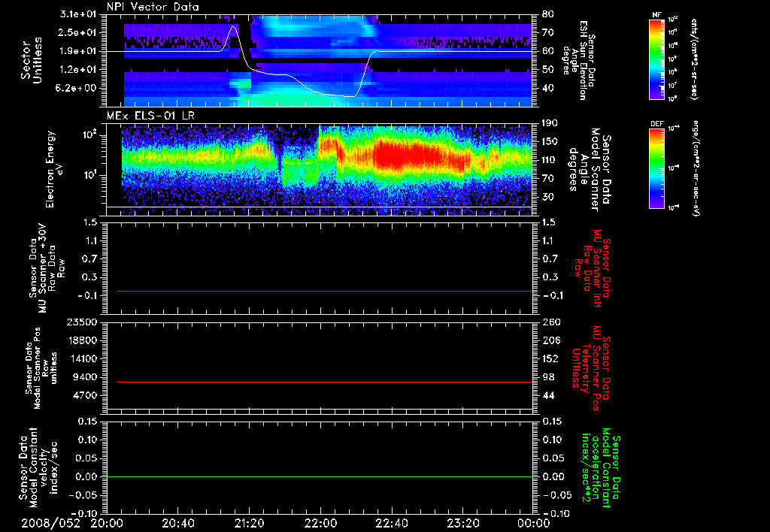
Task: Click the 'Sector Unitless' axis label
Action: (x=32, y=60)
